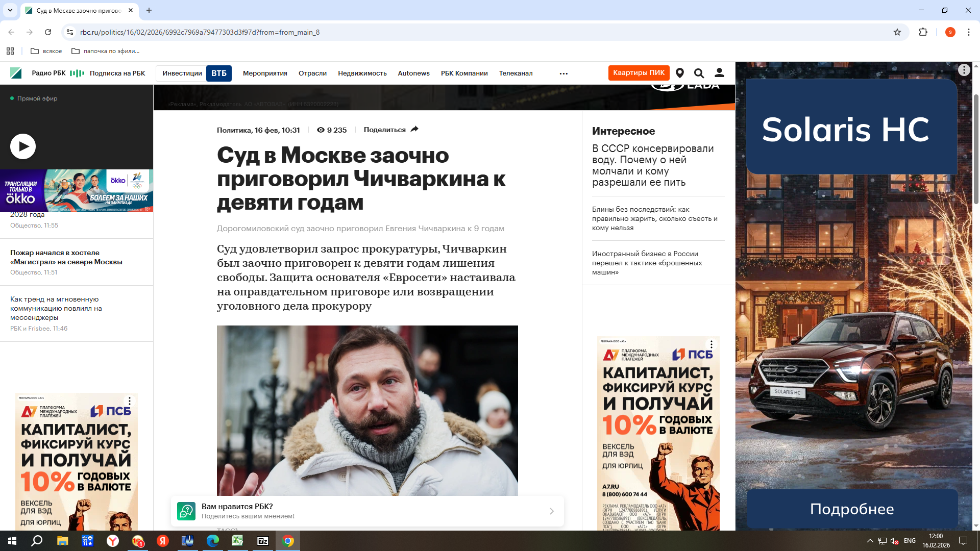Open Excel from the taskbar
The height and width of the screenshot is (551, 980).
[237, 541]
